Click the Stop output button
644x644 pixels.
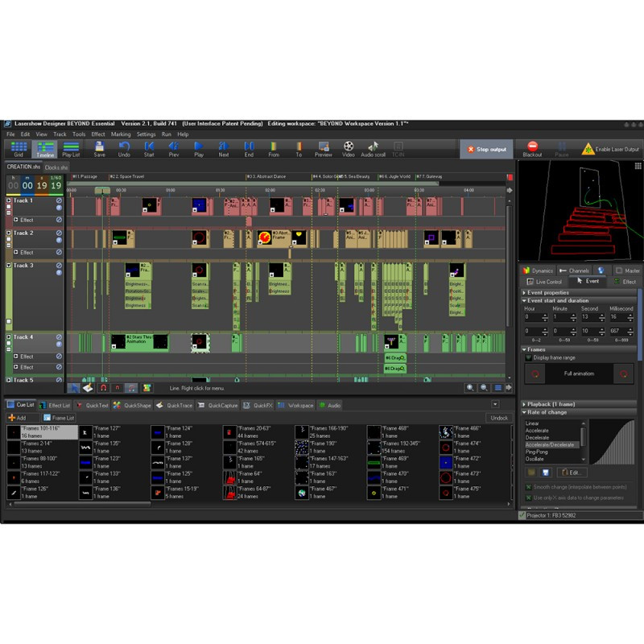pos(486,149)
